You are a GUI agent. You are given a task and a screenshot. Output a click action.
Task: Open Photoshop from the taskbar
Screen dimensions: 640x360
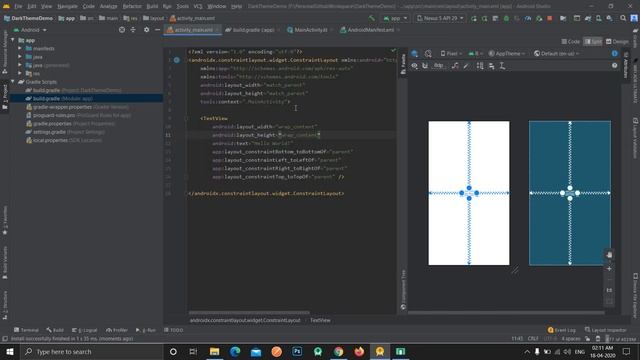(297, 351)
